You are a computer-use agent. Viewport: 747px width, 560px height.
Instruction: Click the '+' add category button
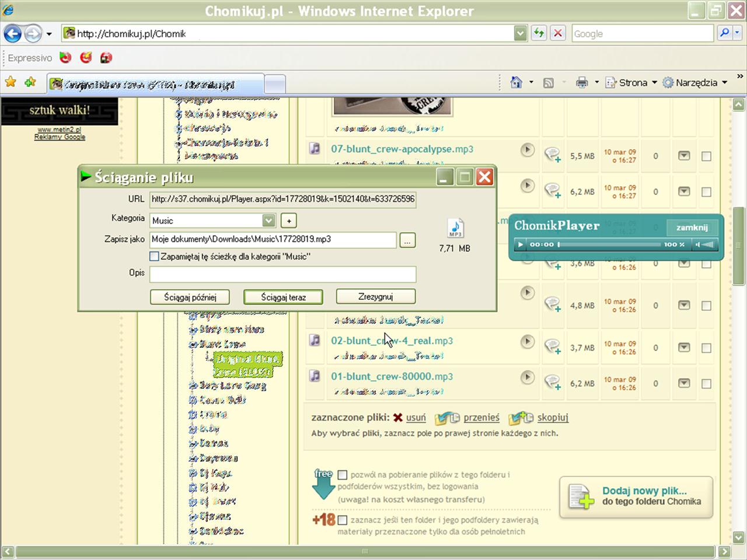[x=289, y=220]
